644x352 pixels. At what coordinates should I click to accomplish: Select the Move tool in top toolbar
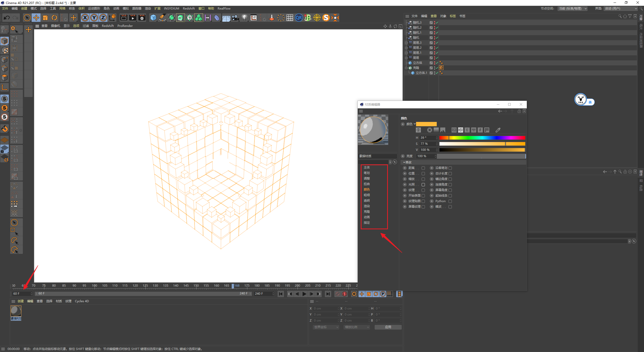click(x=36, y=18)
